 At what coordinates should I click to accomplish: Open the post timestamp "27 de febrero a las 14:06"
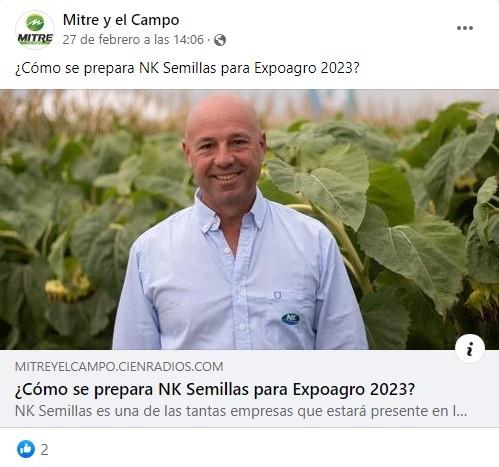[x=133, y=40]
